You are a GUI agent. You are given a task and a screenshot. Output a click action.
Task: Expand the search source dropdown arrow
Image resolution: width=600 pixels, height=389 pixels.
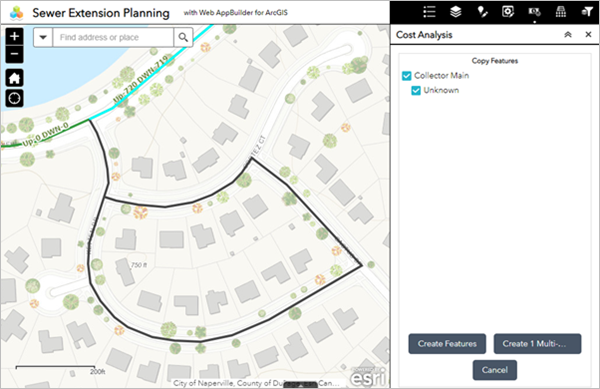(43, 37)
